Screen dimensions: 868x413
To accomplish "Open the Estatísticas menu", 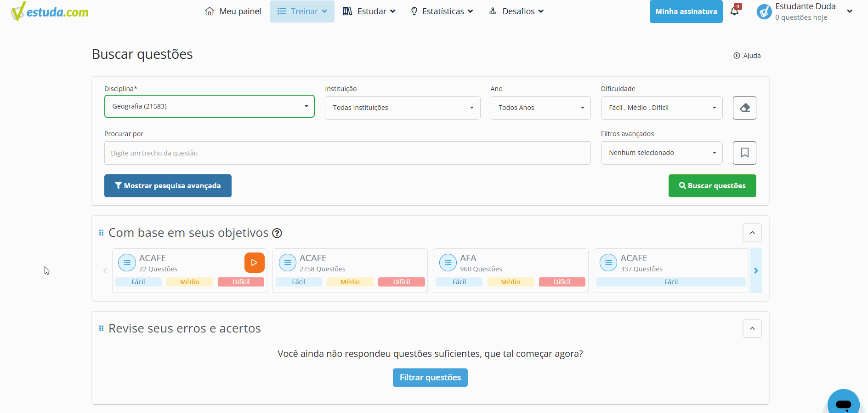I will coord(442,11).
